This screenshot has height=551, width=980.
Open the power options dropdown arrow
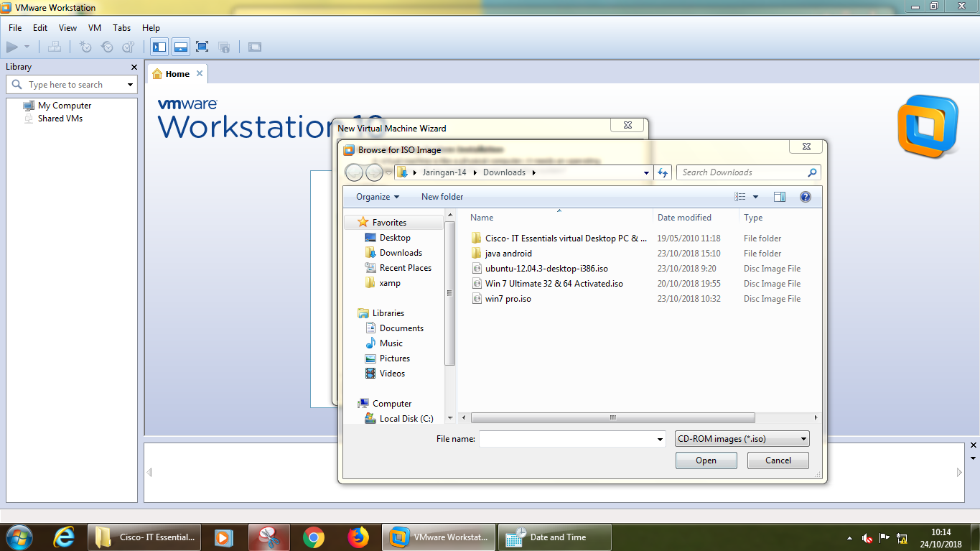27,47
